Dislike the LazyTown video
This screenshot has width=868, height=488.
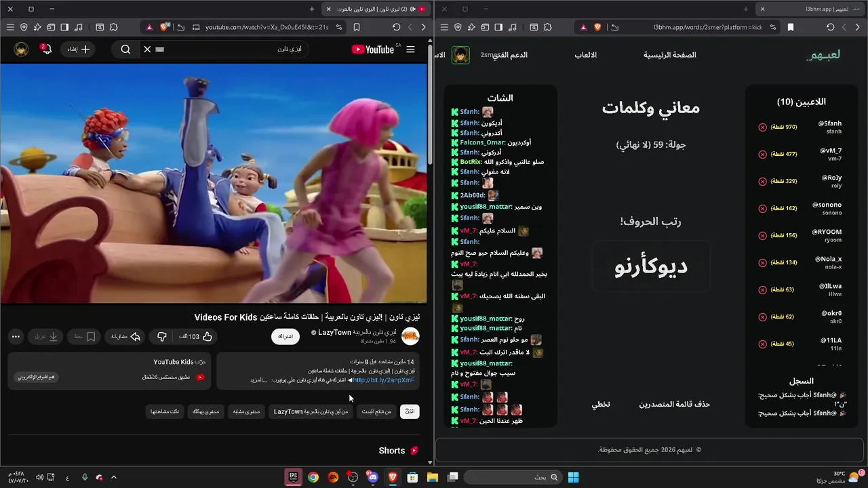pyautogui.click(x=162, y=336)
